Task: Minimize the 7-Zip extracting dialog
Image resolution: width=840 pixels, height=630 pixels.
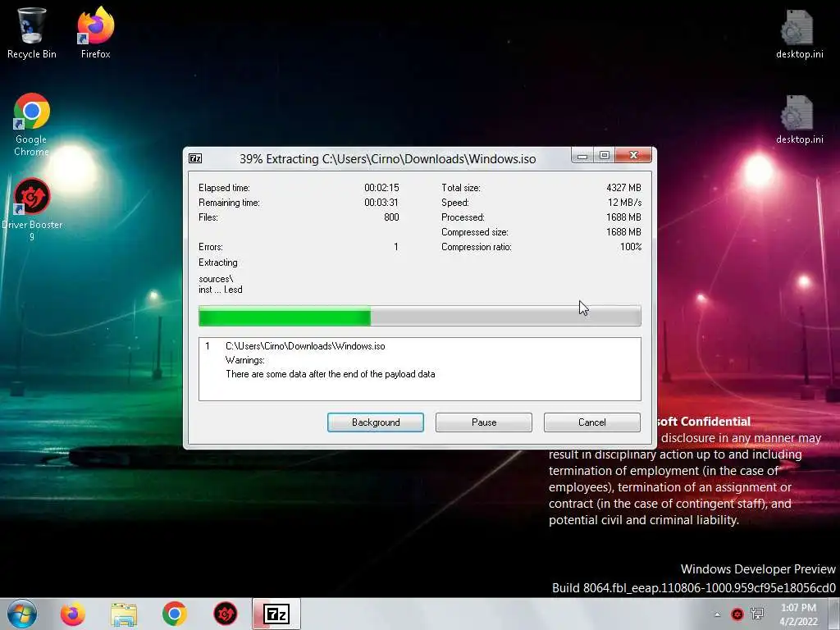Action: tap(582, 155)
